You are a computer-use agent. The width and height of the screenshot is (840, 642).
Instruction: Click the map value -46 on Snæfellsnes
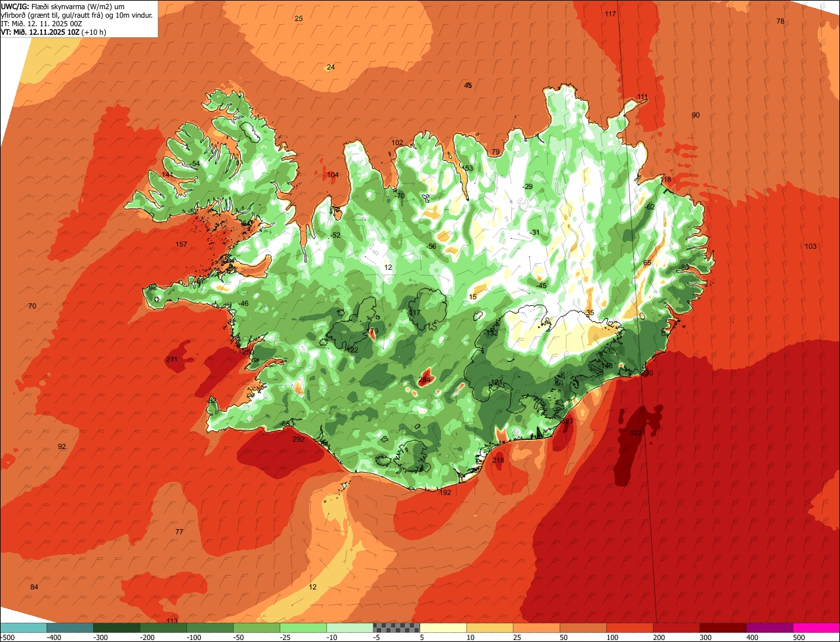tap(243, 303)
